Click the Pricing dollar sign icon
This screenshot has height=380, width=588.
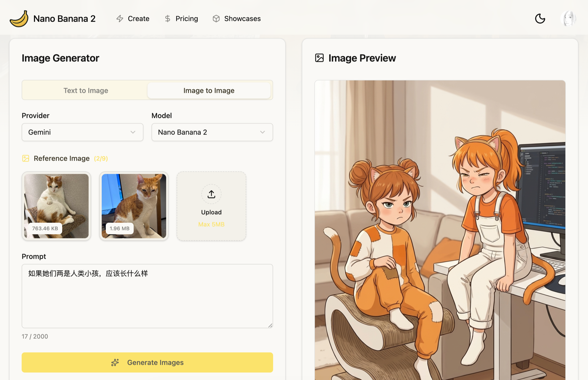pyautogui.click(x=167, y=19)
